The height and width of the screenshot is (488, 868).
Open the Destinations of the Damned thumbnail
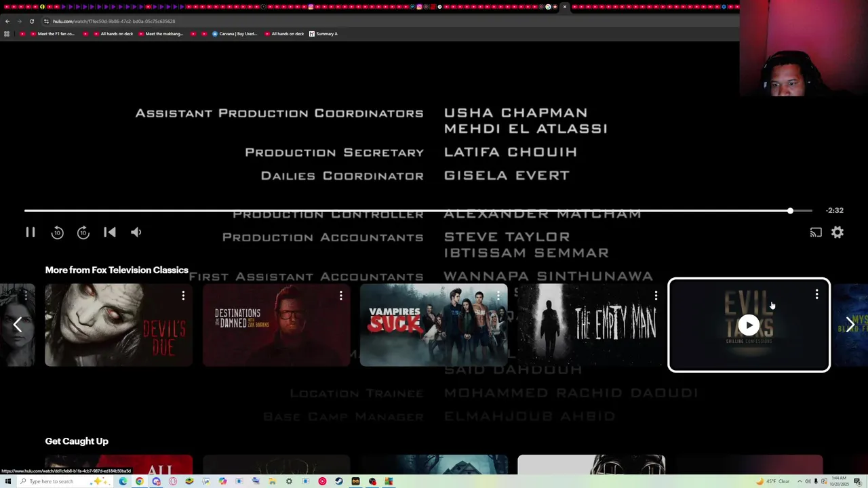pos(276,325)
